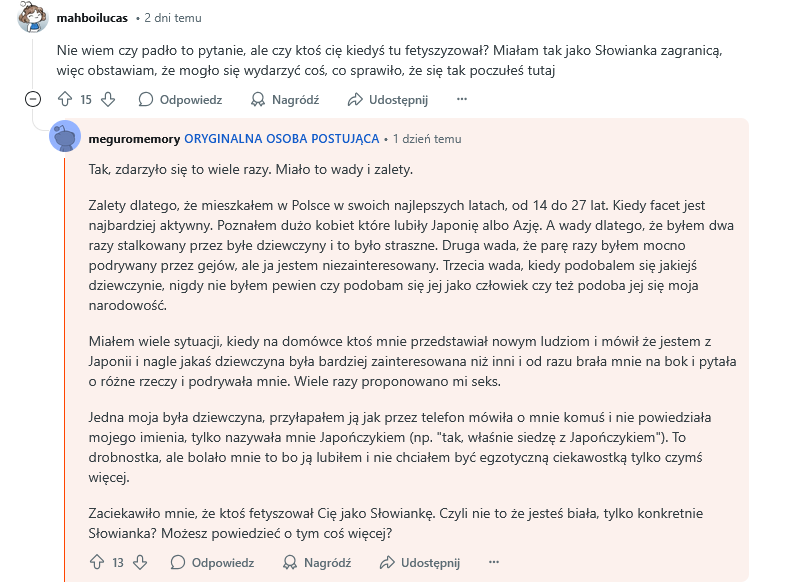Click Nagródź under mahboilucas comment

click(285, 99)
